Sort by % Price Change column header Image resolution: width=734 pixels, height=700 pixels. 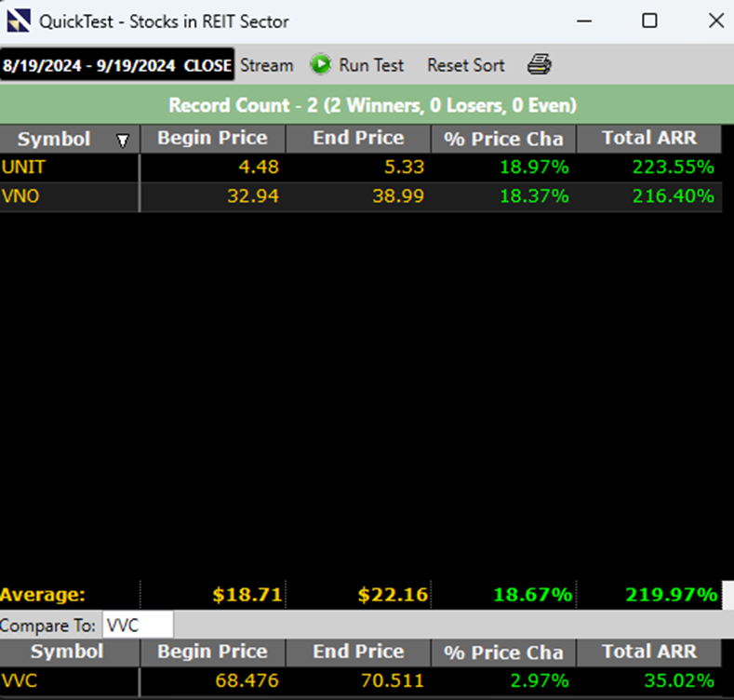(x=503, y=139)
